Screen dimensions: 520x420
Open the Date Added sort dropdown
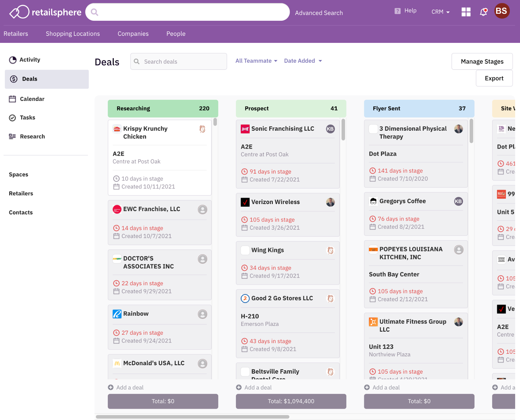point(303,61)
